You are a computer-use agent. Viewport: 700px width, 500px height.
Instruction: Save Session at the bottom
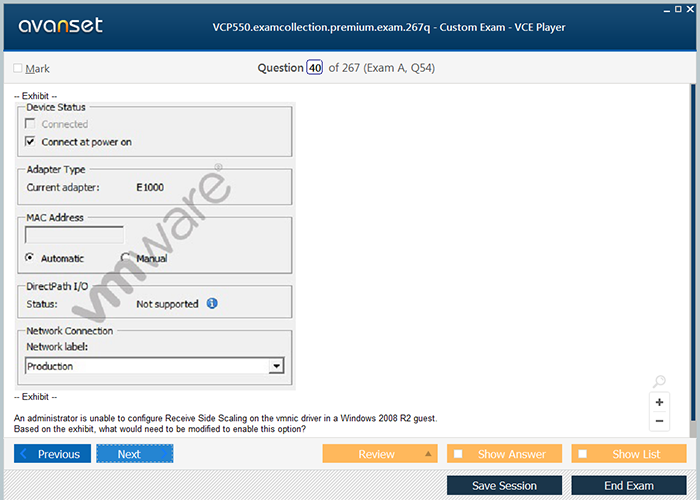pos(504,485)
